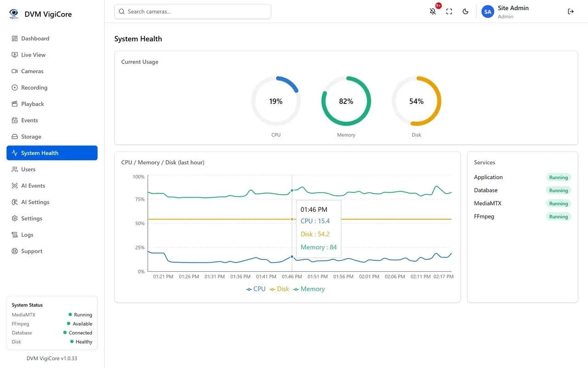Open the System Health menu item
Image resolution: width=588 pixels, height=368 pixels.
(52, 153)
